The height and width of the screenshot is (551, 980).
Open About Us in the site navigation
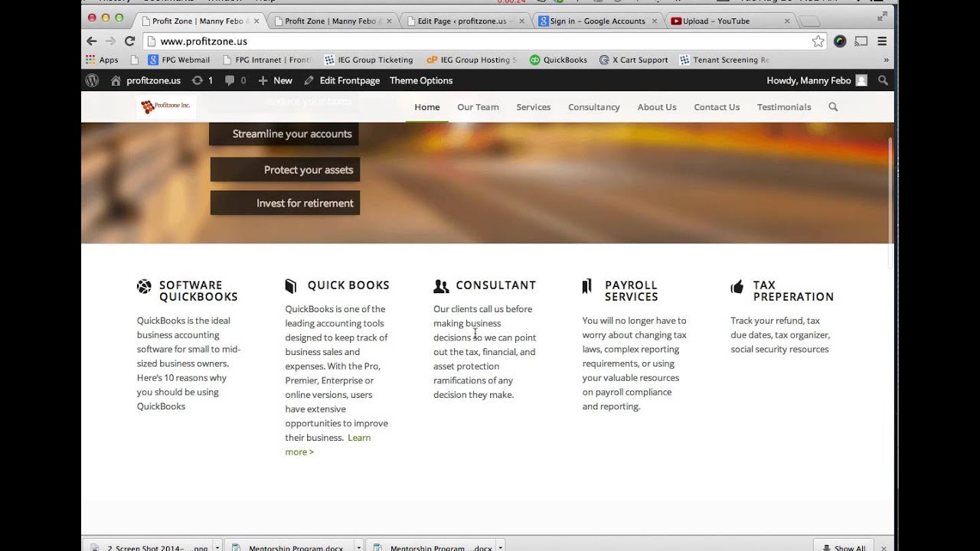tap(657, 107)
